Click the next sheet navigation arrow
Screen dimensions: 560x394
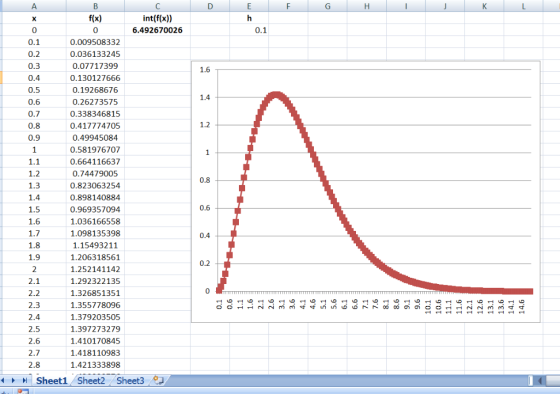(x=13, y=381)
